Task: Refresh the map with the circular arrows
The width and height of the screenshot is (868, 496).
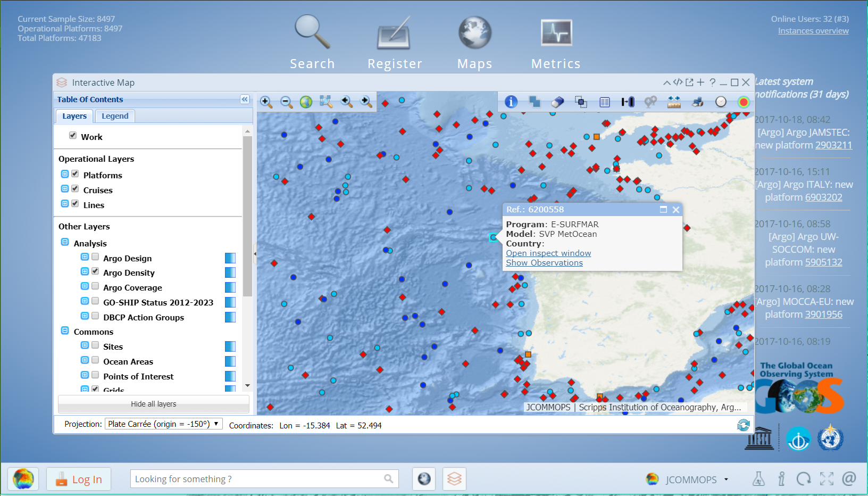Action: [x=744, y=425]
